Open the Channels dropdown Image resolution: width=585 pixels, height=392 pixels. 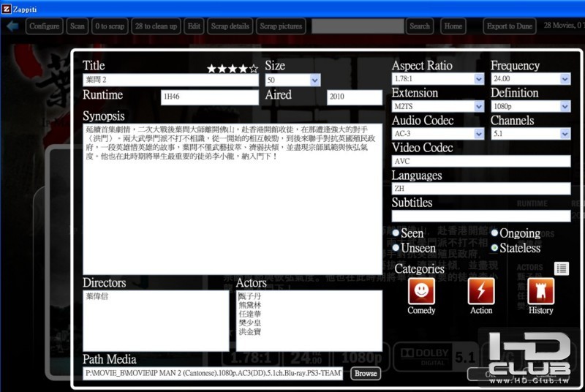(565, 134)
